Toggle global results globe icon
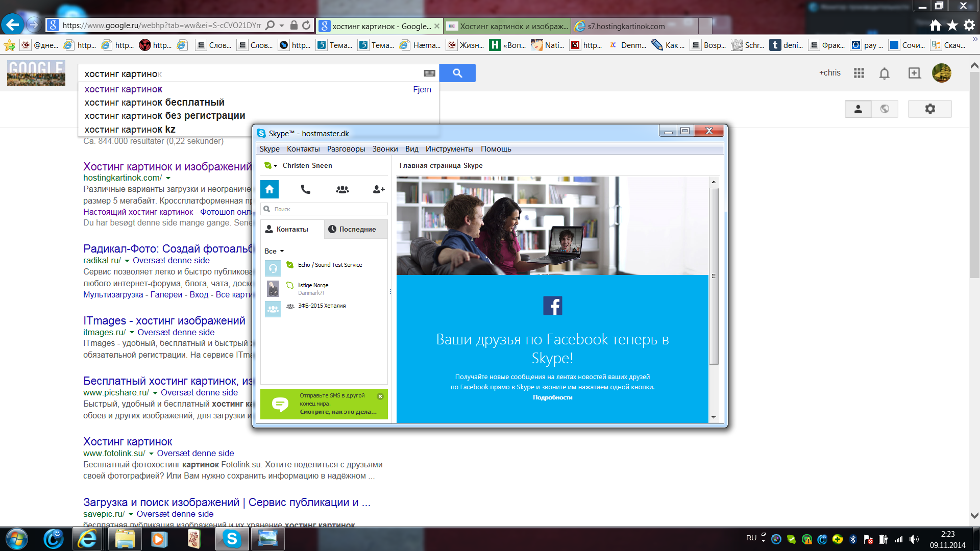Screen dimensions: 980x551 [885, 109]
